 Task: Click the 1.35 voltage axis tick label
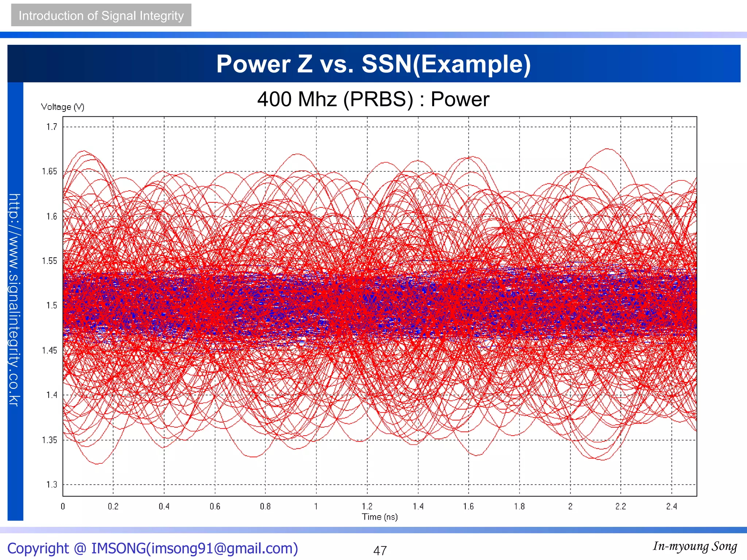pyautogui.click(x=50, y=440)
